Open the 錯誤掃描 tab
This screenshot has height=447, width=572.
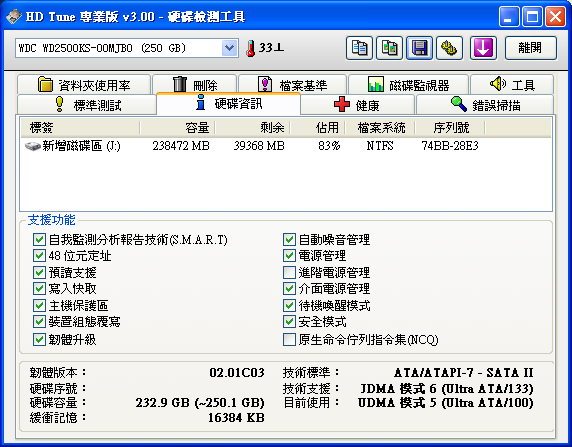click(x=485, y=105)
